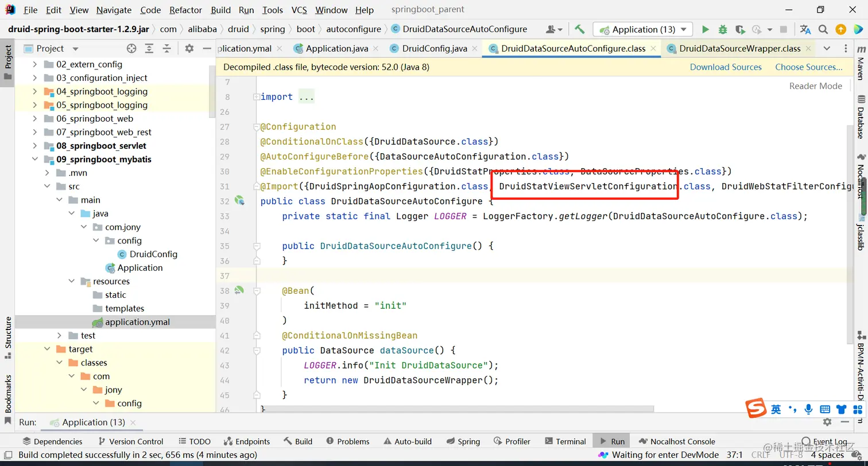Click Expand All in Project panel header
868x466 pixels.
pyautogui.click(x=149, y=48)
